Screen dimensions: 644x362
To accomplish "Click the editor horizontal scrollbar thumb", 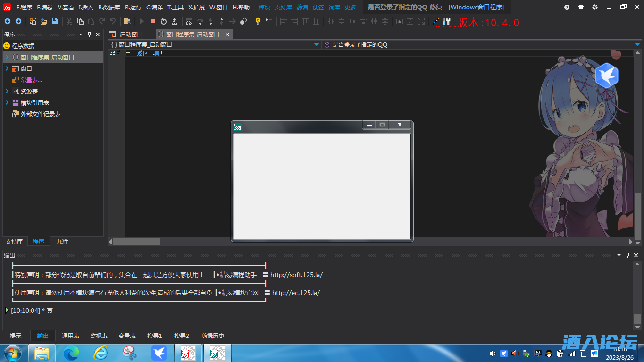I will click(137, 242).
